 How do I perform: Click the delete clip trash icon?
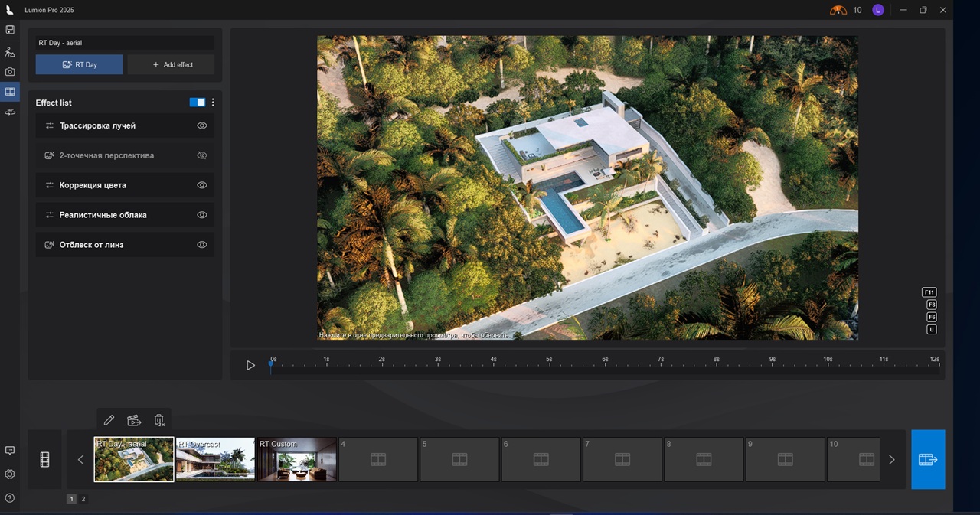point(159,420)
